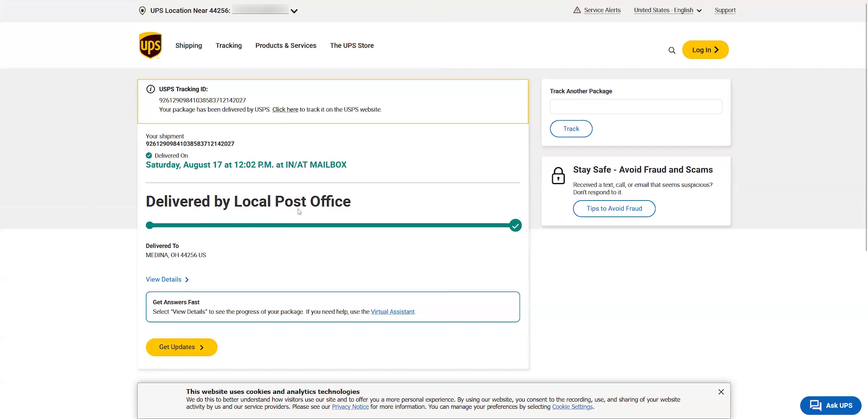Viewport: 868px width, 419px height.
Task: Click the UPS shield logo
Action: tap(150, 45)
